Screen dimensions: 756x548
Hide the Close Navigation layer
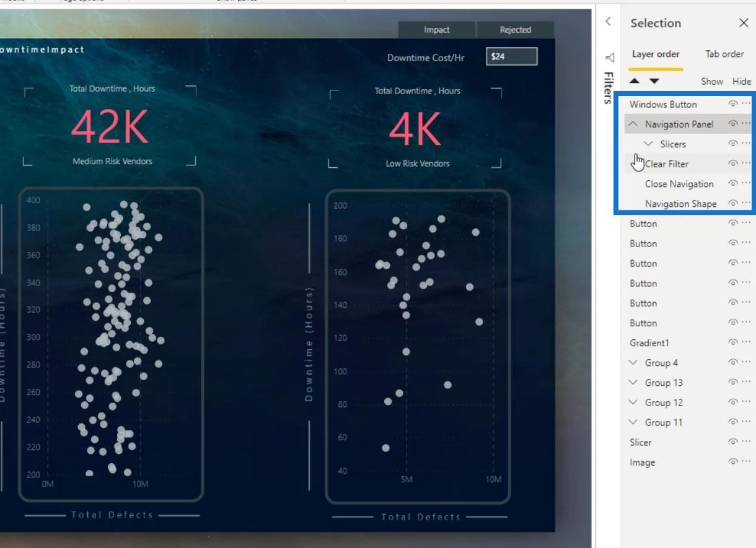[x=733, y=183]
